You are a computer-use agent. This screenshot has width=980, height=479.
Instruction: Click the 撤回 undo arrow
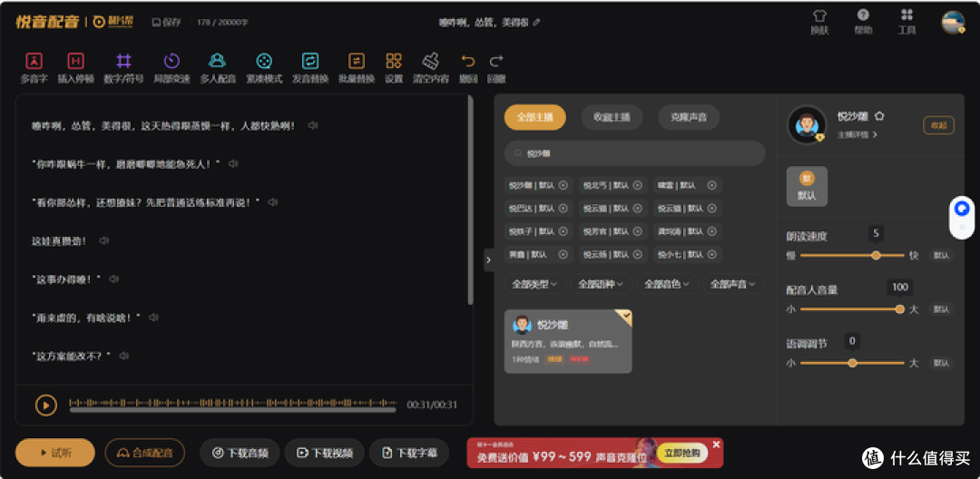coord(468,68)
